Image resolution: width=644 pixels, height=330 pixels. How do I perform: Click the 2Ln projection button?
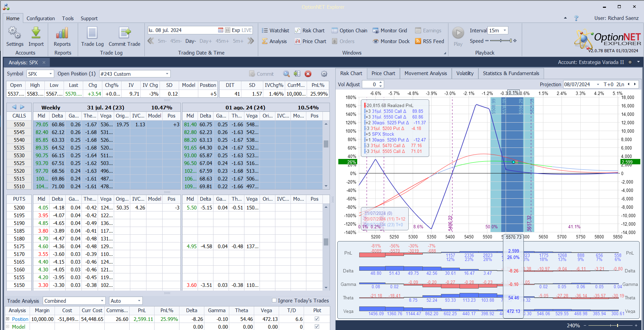(x=620, y=85)
